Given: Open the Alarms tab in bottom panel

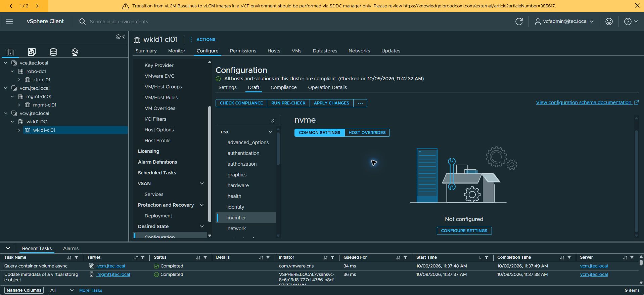Looking at the screenshot, I should pyautogui.click(x=71, y=248).
